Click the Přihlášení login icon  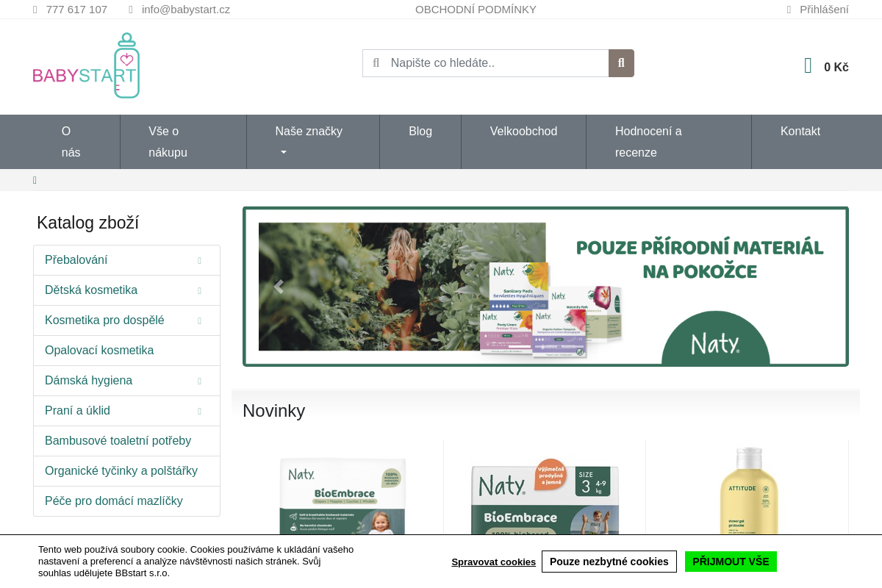click(789, 10)
